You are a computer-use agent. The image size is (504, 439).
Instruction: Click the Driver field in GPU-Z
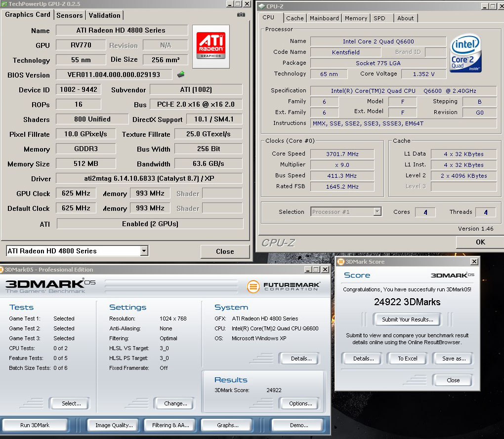[x=149, y=178]
